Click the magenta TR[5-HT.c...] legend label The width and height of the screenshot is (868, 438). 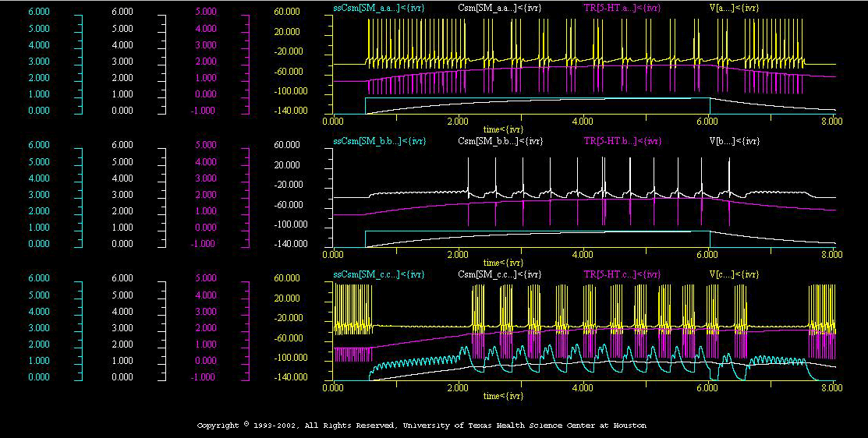(x=622, y=274)
